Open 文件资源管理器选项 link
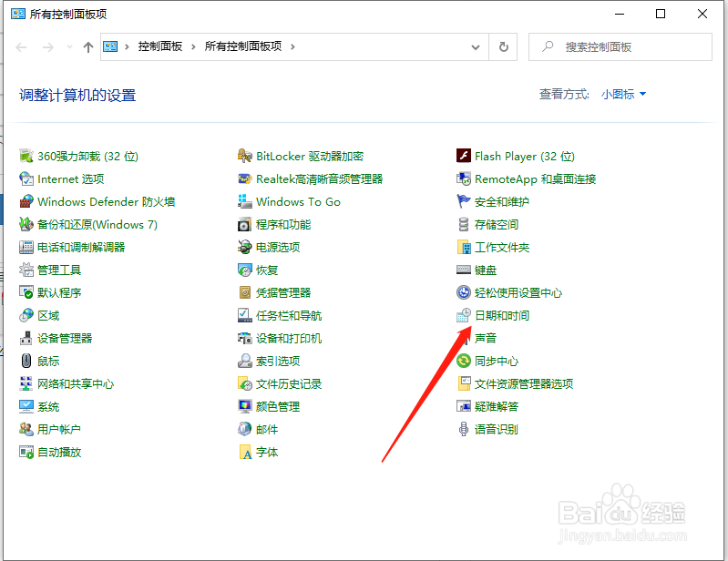This screenshot has width=728, height=561. (524, 383)
